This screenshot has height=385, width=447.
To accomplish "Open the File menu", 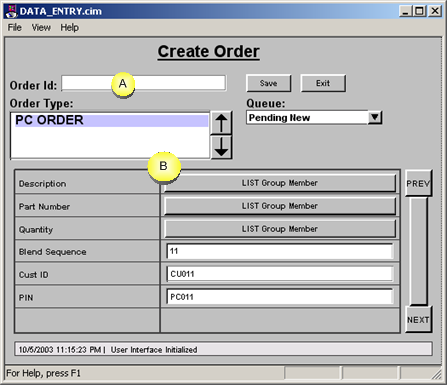I will [x=15, y=27].
